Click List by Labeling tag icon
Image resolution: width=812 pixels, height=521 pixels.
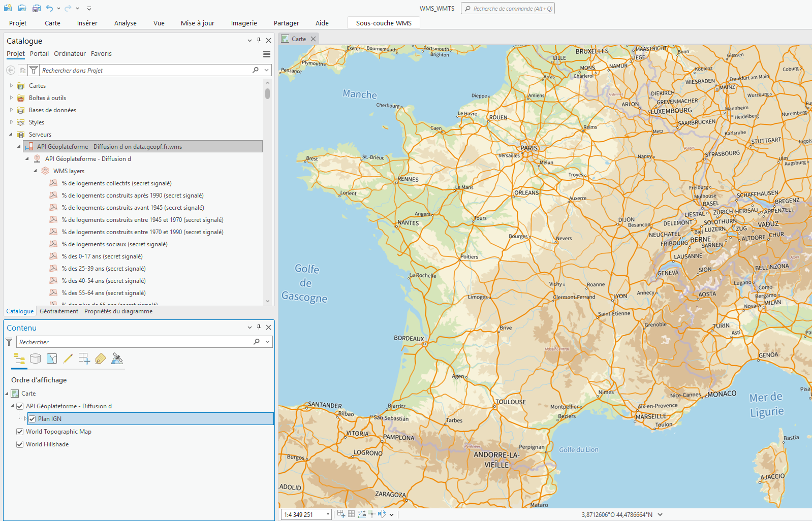101,359
